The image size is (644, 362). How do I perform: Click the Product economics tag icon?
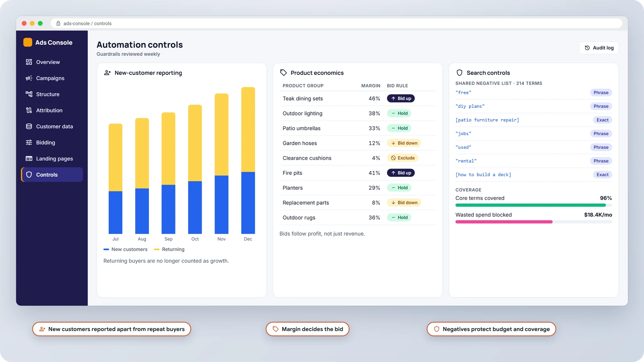click(x=283, y=73)
